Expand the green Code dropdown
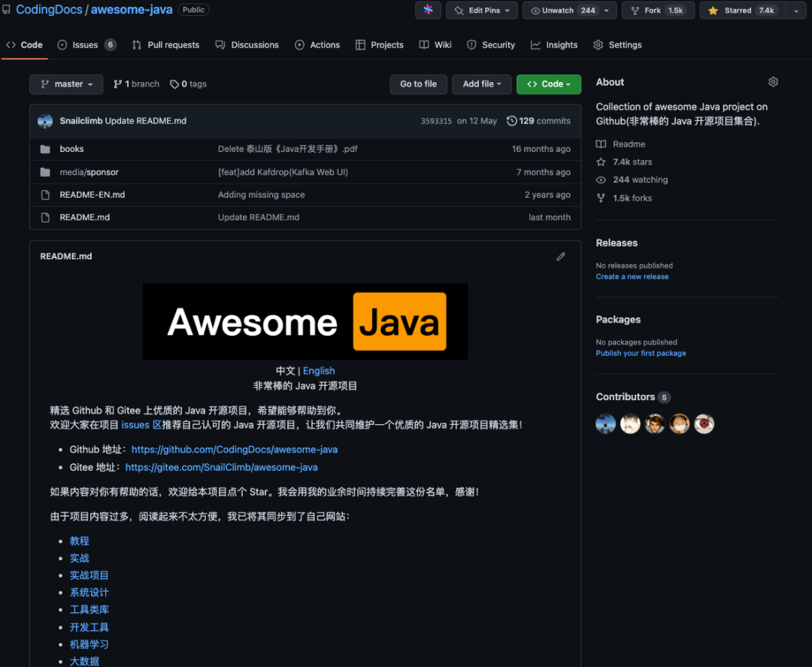 pyautogui.click(x=548, y=84)
